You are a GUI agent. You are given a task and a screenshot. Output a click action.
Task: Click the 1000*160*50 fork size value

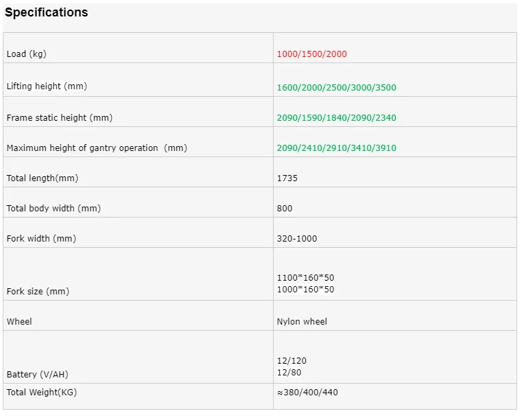[x=306, y=290]
